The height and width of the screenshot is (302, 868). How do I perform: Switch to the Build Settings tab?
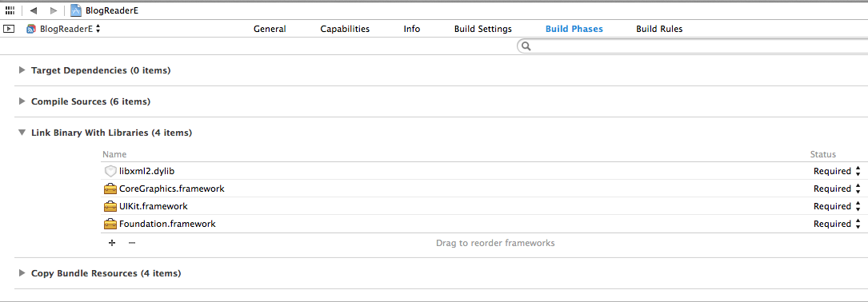(x=482, y=29)
